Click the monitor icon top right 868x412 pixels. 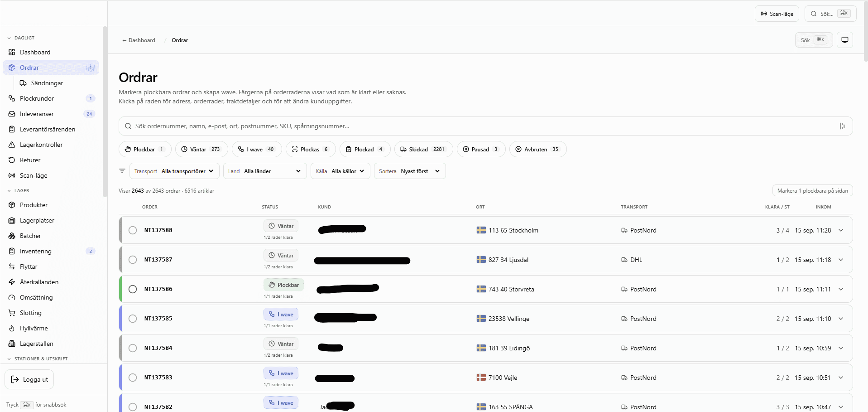pyautogui.click(x=845, y=40)
